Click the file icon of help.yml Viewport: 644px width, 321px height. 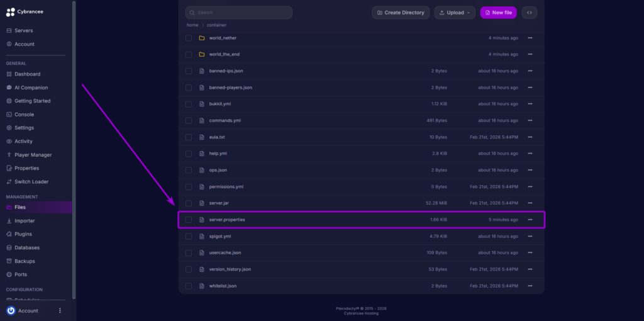click(x=202, y=154)
